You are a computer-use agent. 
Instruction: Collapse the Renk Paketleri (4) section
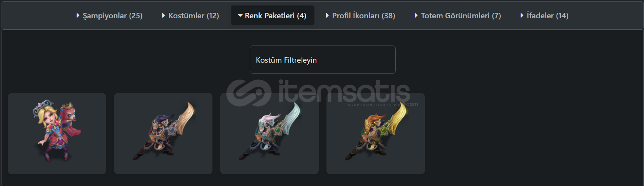(x=272, y=16)
